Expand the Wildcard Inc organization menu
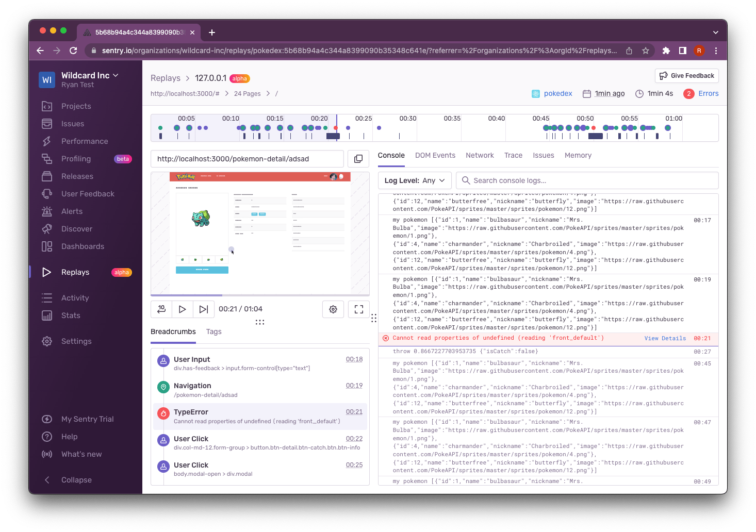This screenshot has width=756, height=532. 90,75
